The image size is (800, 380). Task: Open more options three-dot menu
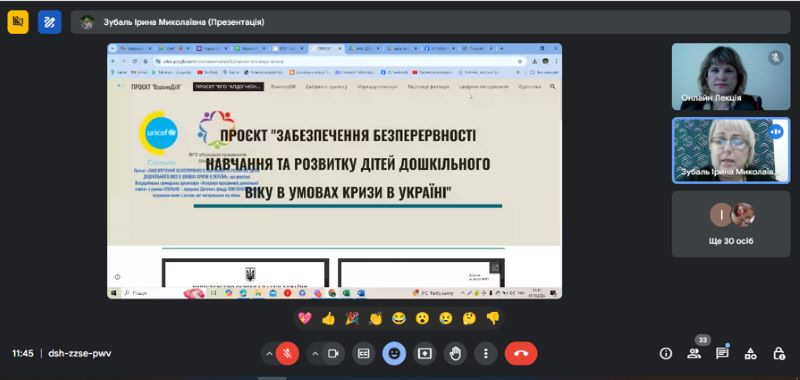point(486,353)
